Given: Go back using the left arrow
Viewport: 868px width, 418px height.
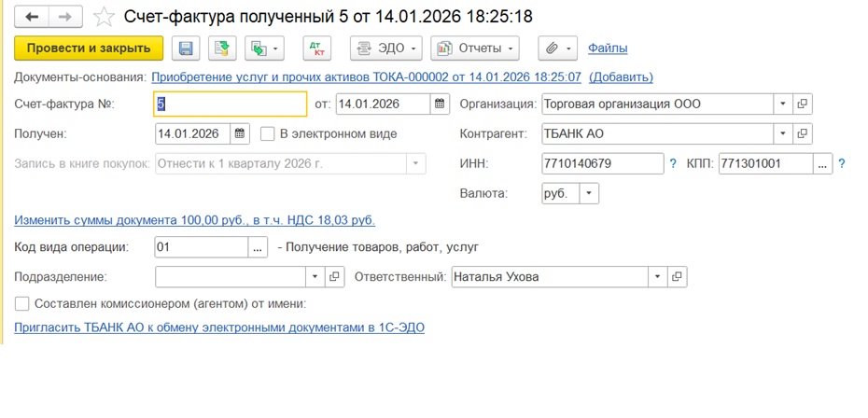Looking at the screenshot, I should click(x=34, y=18).
